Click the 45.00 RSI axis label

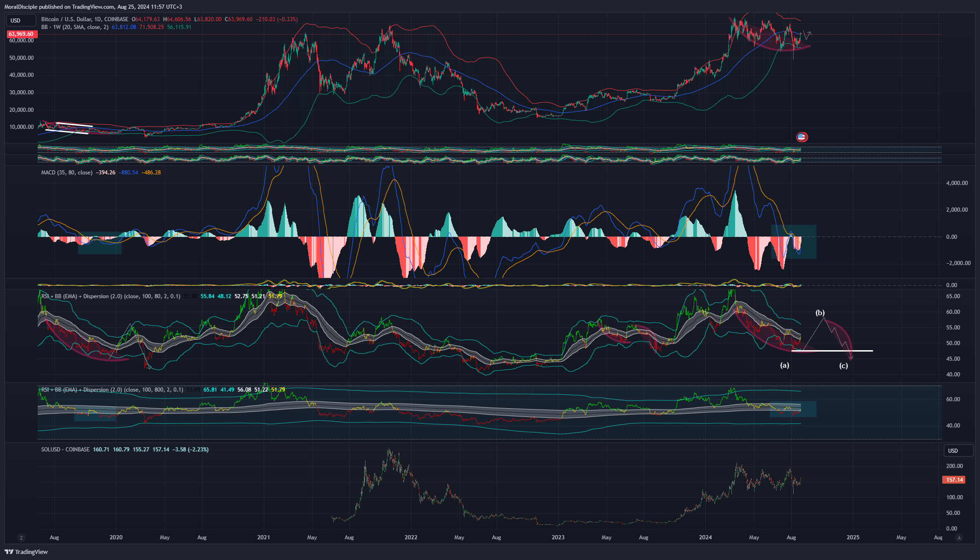point(953,359)
